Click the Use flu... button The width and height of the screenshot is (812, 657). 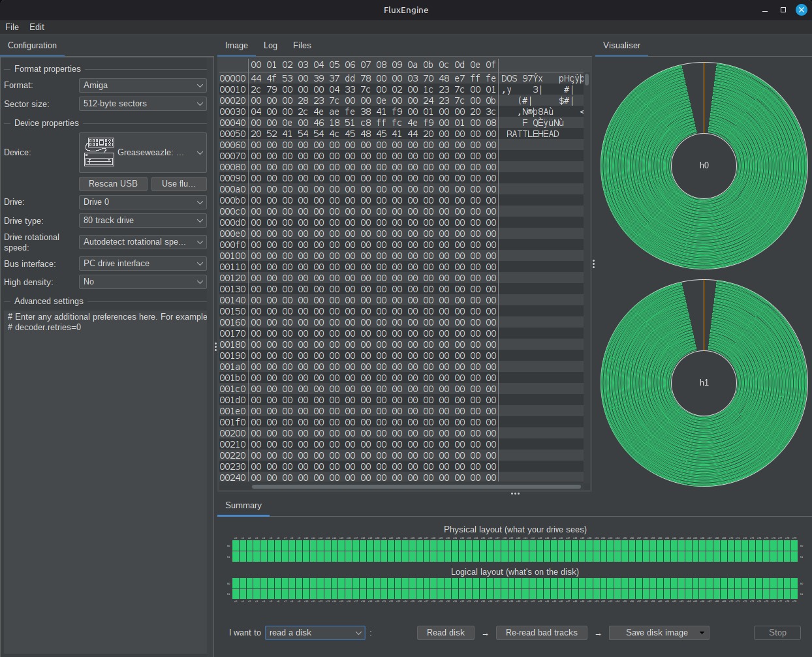[x=179, y=184]
